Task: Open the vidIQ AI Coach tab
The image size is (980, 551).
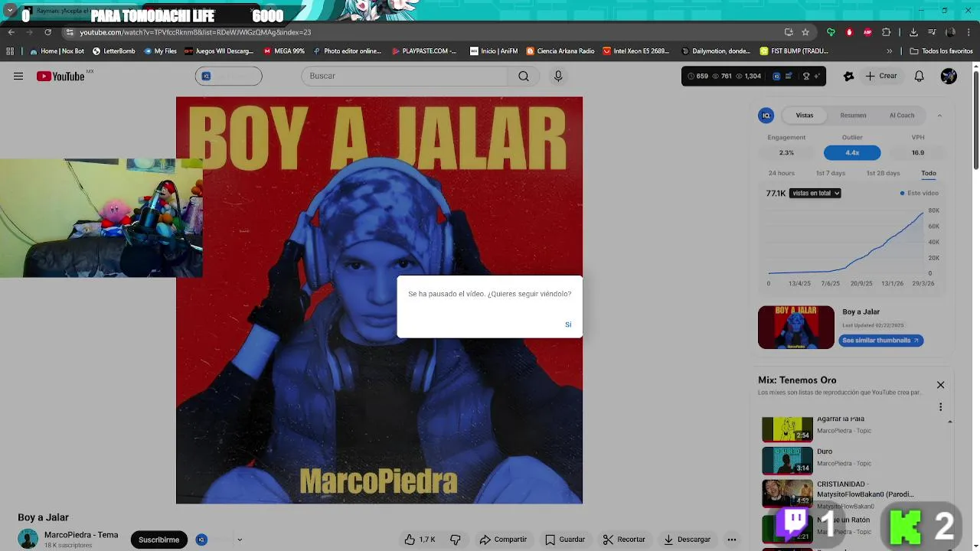Action: point(902,115)
